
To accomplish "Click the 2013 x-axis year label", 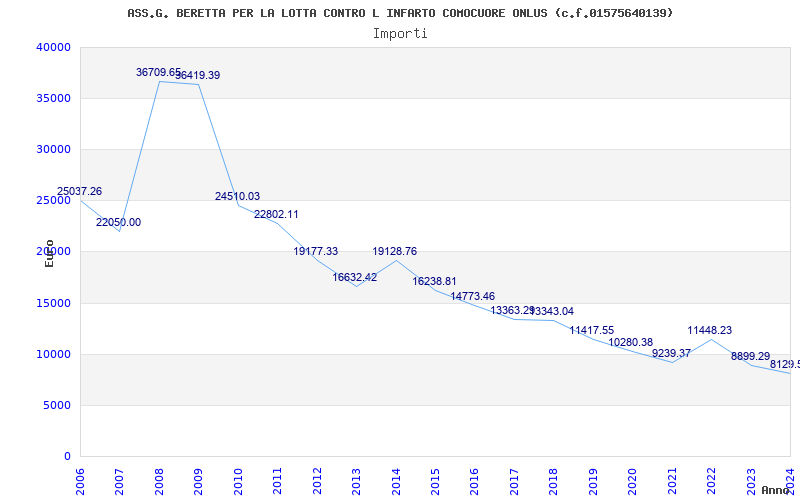I will pyautogui.click(x=356, y=481).
